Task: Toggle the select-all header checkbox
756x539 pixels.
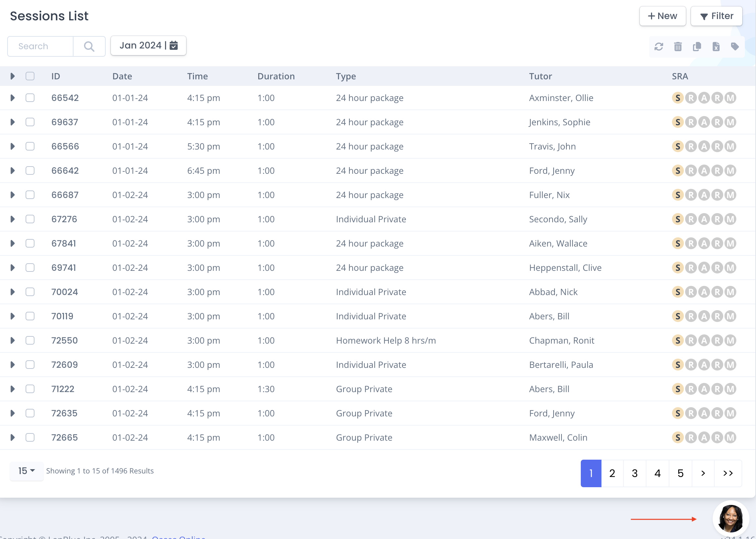Action: 30,76
